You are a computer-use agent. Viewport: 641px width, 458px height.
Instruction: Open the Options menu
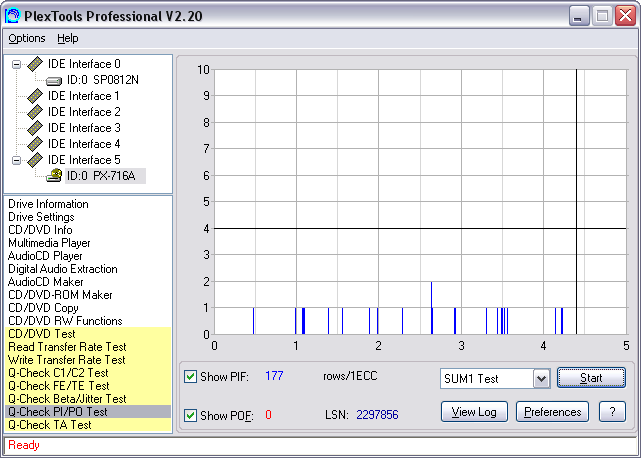27,38
